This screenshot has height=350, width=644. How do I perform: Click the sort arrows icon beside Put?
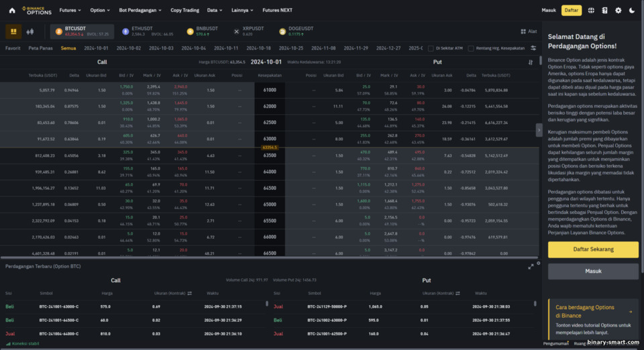531,62
